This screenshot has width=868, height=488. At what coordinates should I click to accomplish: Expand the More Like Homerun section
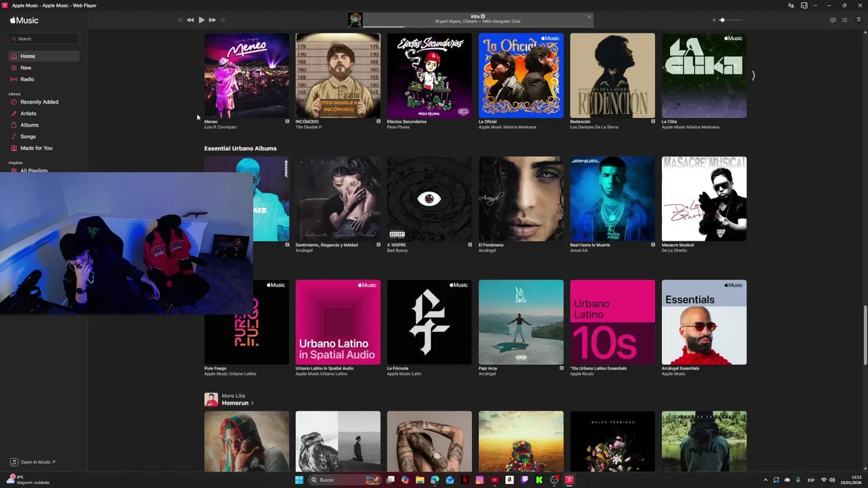(237, 403)
